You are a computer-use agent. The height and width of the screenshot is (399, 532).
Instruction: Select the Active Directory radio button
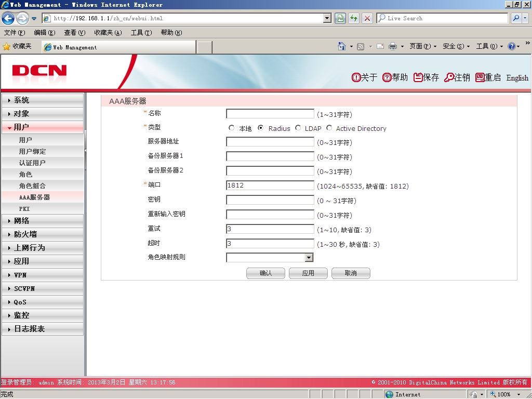pyautogui.click(x=329, y=128)
